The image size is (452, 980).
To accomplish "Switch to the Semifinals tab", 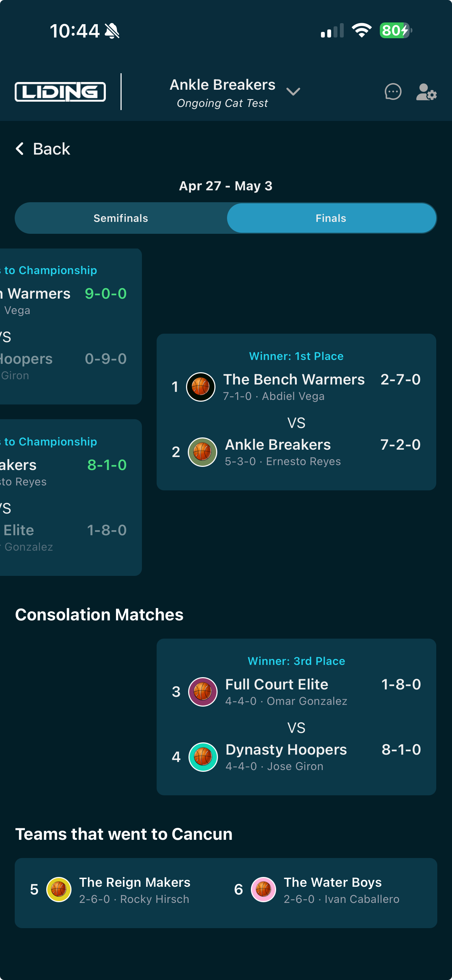I will pos(121,218).
